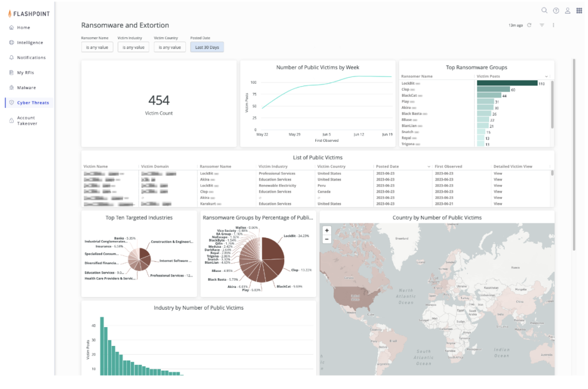This screenshot has width=588, height=389.
Task: Toggle the dashboard filter funnel icon
Action: tap(542, 25)
